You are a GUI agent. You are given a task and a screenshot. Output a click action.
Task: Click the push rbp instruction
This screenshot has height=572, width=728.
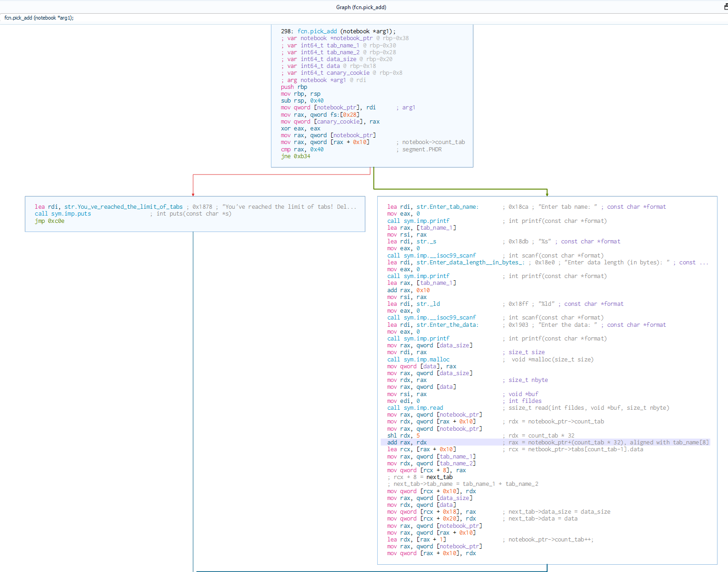(x=294, y=87)
